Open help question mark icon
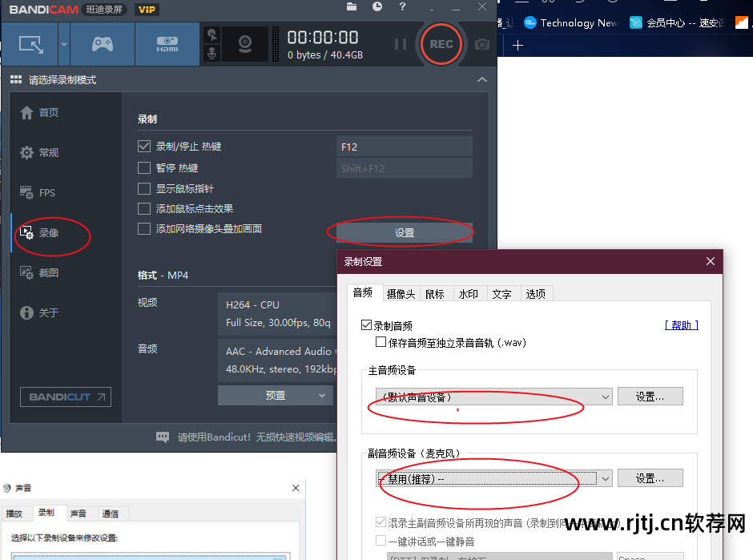Image resolution: width=753 pixels, height=560 pixels. [x=402, y=6]
